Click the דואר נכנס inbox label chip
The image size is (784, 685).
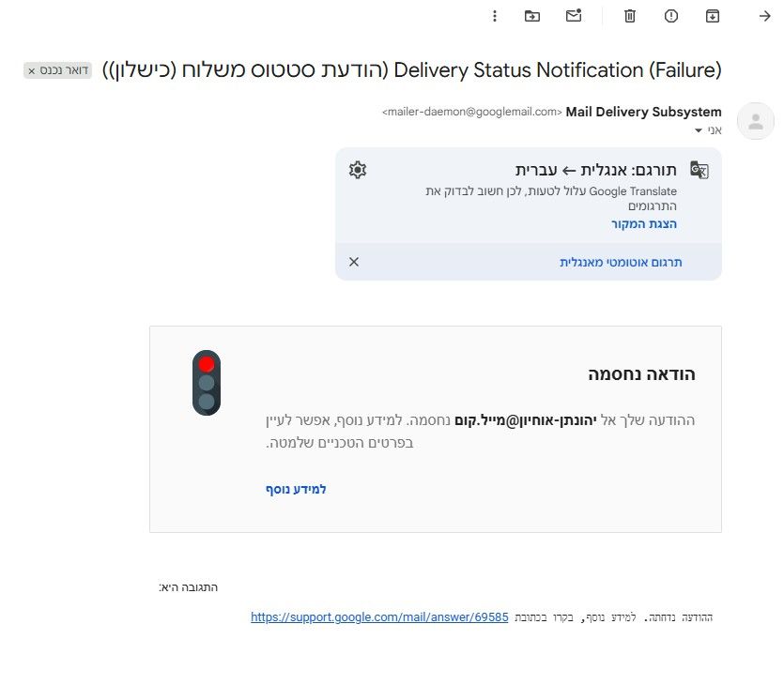57,70
